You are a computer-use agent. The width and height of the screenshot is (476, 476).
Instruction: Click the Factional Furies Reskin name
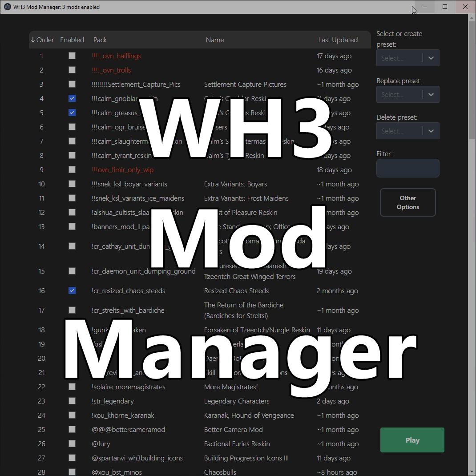click(237, 444)
